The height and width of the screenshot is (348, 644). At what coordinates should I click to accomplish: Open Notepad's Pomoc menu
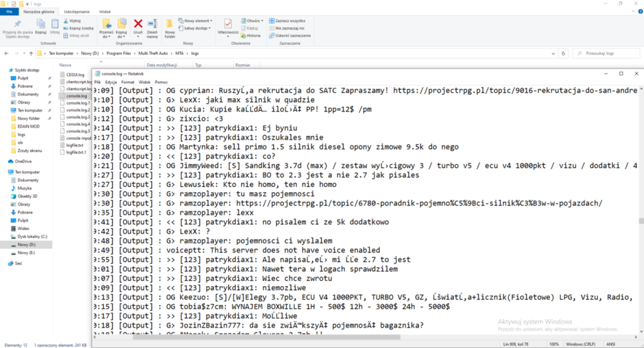pos(162,82)
